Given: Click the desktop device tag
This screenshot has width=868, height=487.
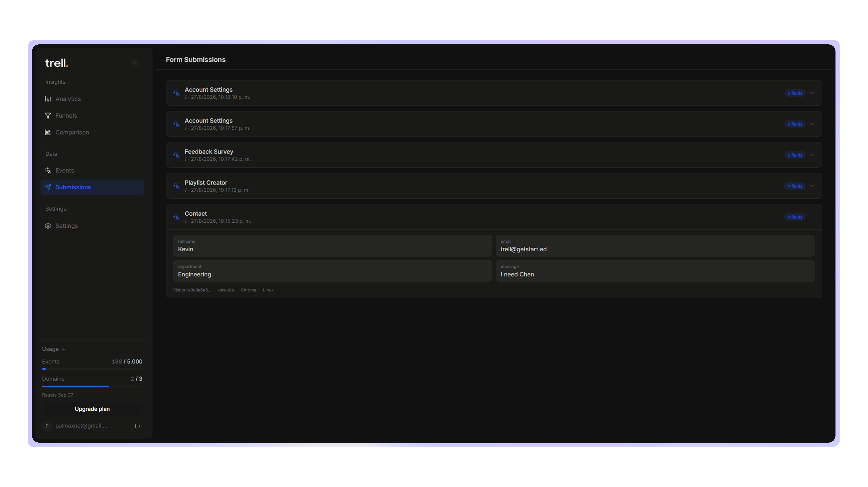Looking at the screenshot, I should [226, 290].
